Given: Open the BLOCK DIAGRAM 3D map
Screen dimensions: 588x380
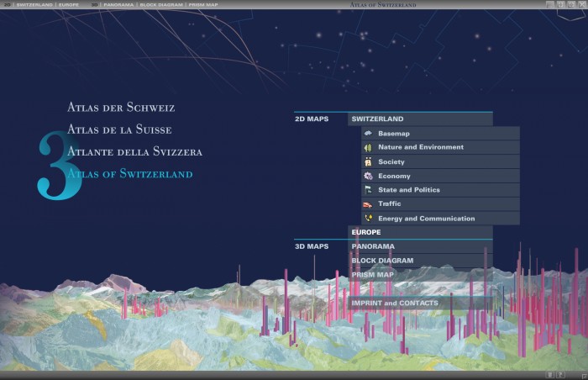Looking at the screenshot, I should 420,261.
